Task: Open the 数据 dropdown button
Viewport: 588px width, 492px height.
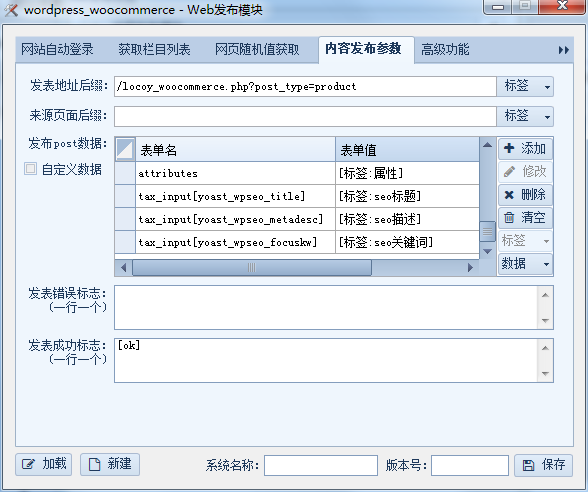Action: coord(525,264)
